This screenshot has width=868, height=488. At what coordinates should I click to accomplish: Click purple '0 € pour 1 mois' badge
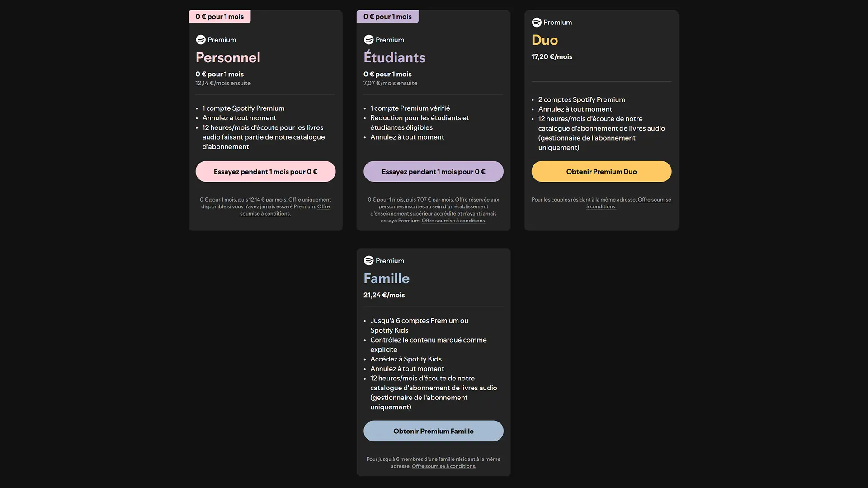click(x=387, y=17)
